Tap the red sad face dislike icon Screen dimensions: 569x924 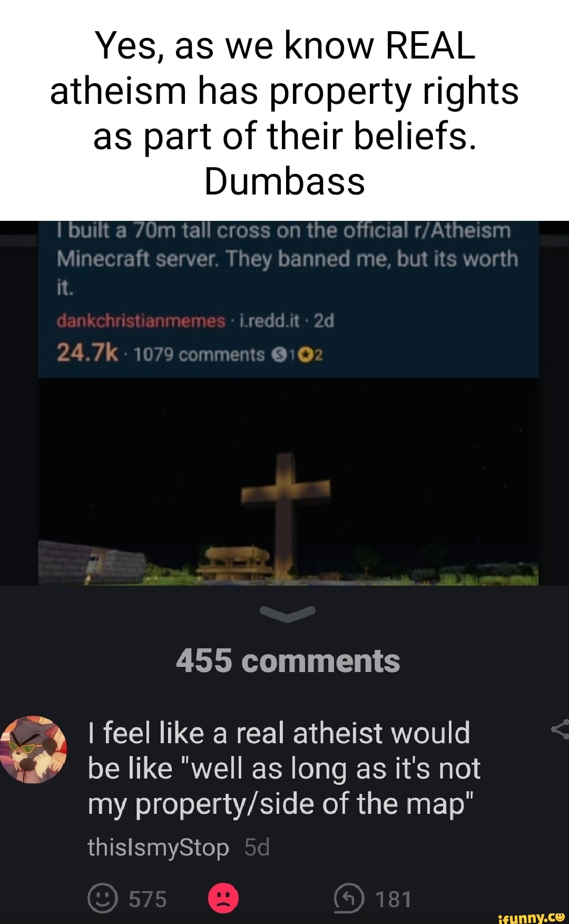coord(223,898)
